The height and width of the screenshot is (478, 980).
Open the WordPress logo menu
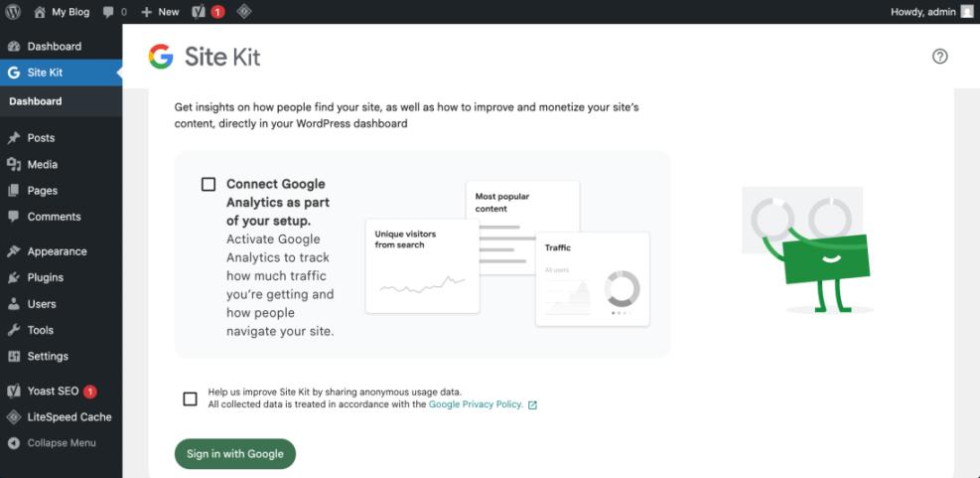(x=13, y=11)
